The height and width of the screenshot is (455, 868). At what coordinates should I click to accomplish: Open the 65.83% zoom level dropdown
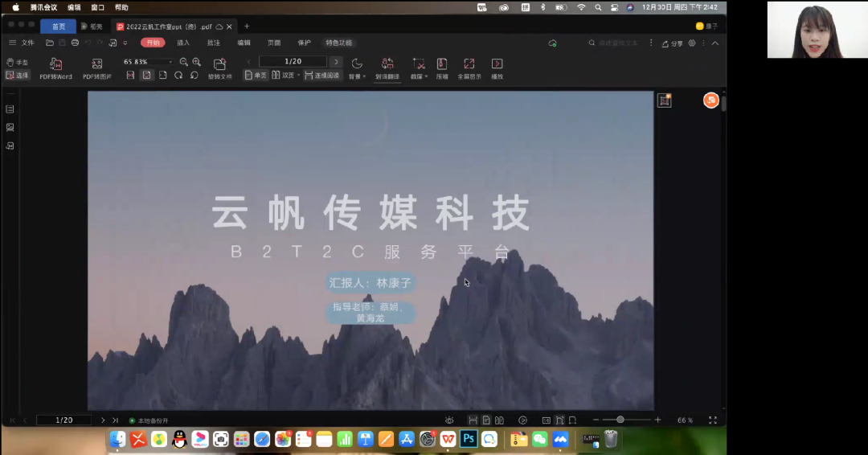tap(148, 62)
